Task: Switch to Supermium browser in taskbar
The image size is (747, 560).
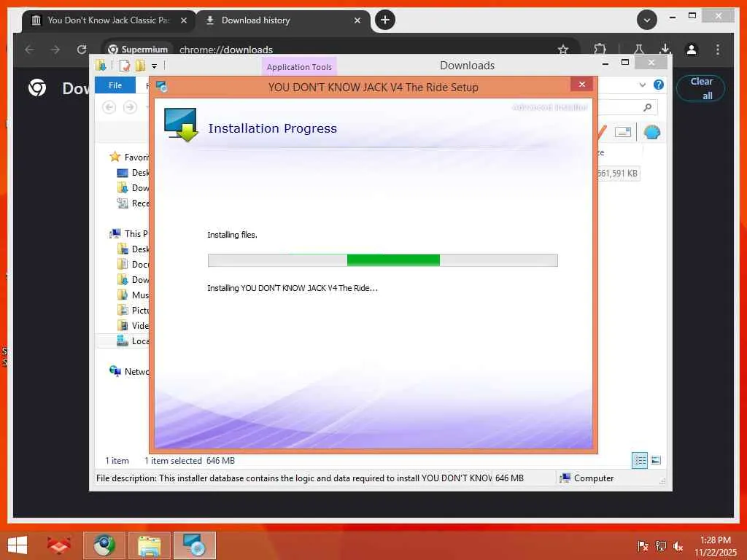Action: point(104,545)
